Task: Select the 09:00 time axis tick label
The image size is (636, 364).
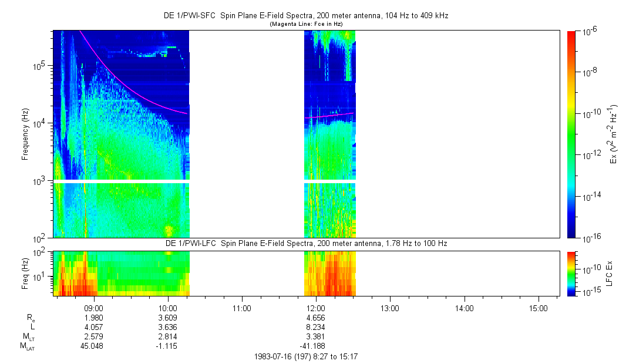Action: tap(94, 308)
